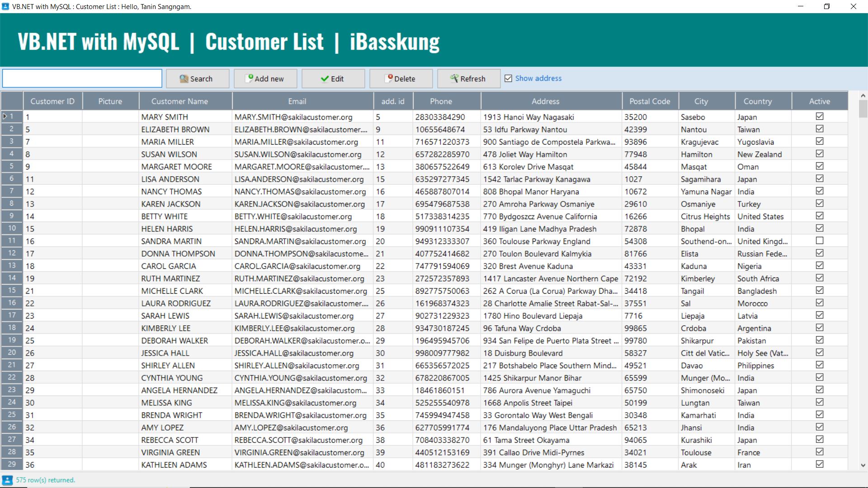Select postal code cell 99865
Viewport: 868px width, 488px height.
click(x=650, y=328)
